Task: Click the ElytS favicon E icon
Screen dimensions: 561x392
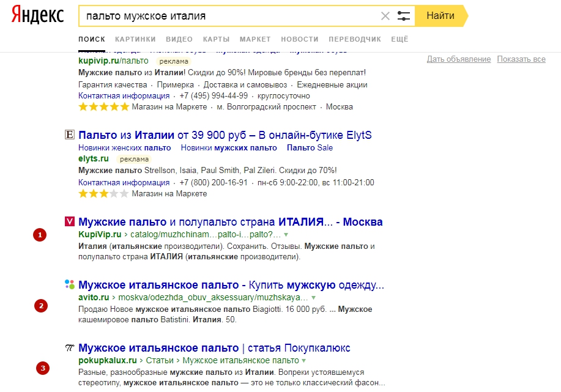Action: 69,135
